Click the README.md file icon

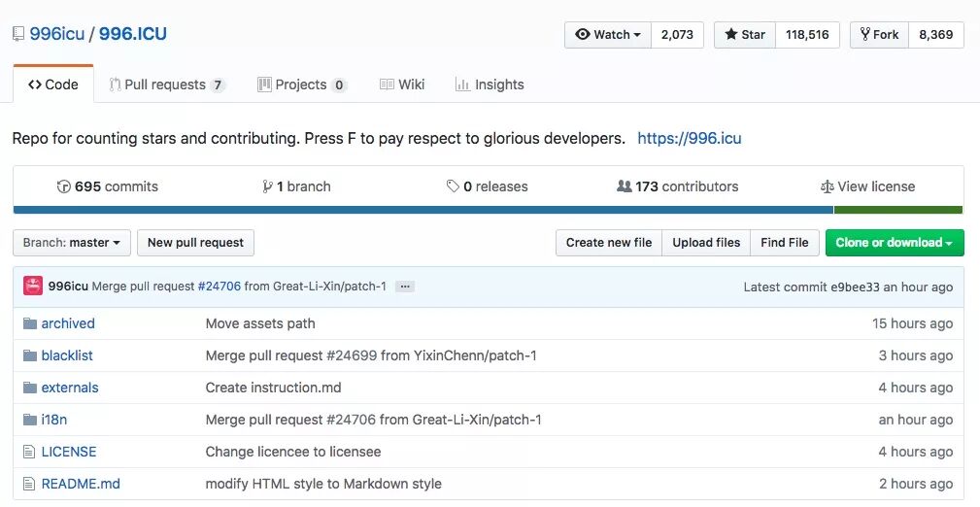[29, 484]
